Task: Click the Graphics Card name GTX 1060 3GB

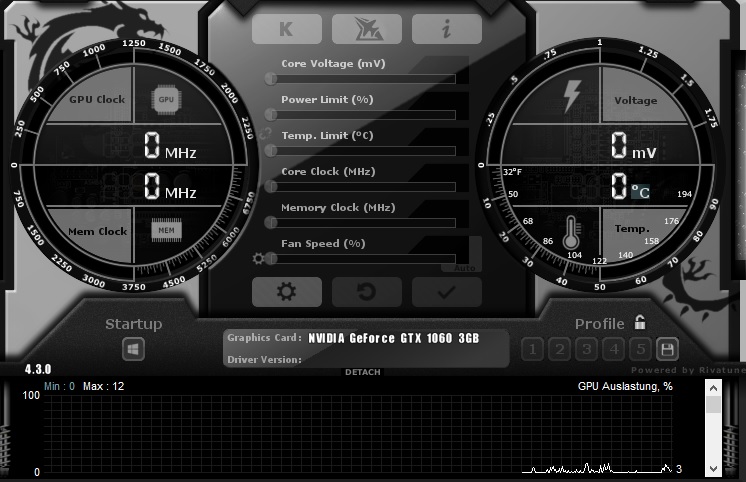Action: (393, 338)
